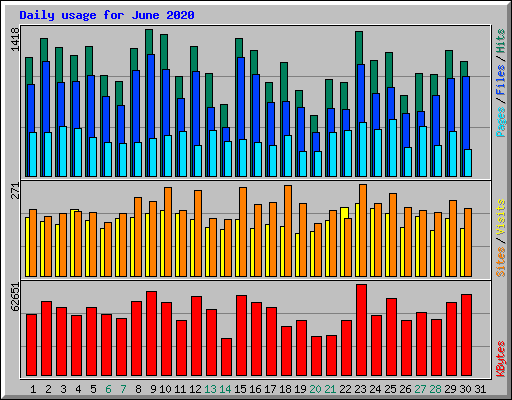Image resolution: width=512 pixels, height=400 pixels.
Task: Click the 1418 hits axis label
Action: click(x=15, y=39)
